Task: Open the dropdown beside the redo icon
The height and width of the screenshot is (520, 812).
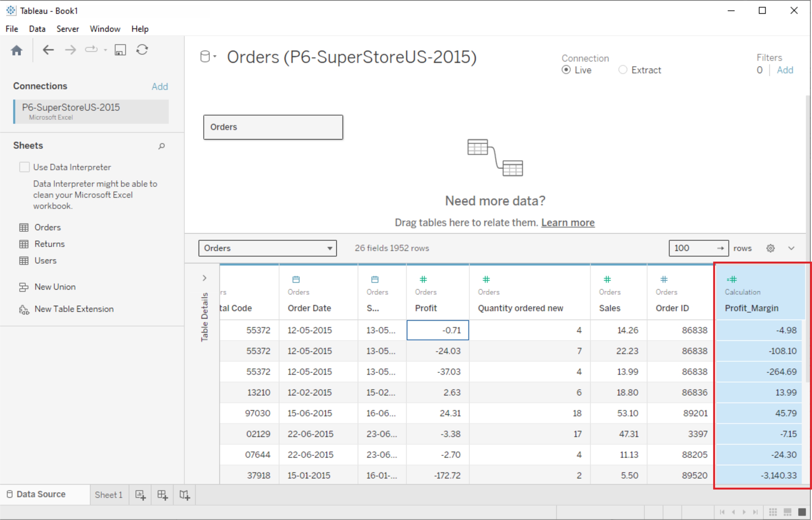Action: tap(105, 50)
